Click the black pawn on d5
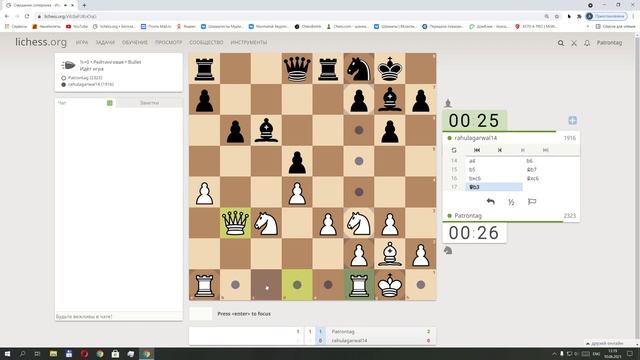Screen dimensions: 640x360 point(297,161)
